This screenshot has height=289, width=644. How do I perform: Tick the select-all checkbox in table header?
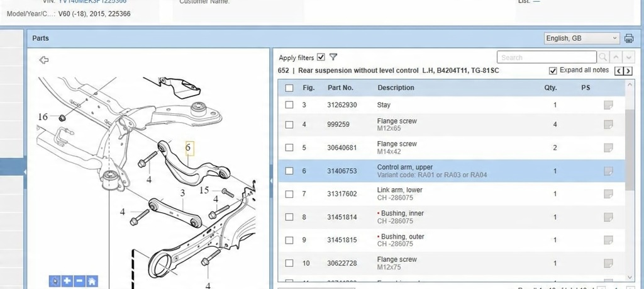coord(289,88)
